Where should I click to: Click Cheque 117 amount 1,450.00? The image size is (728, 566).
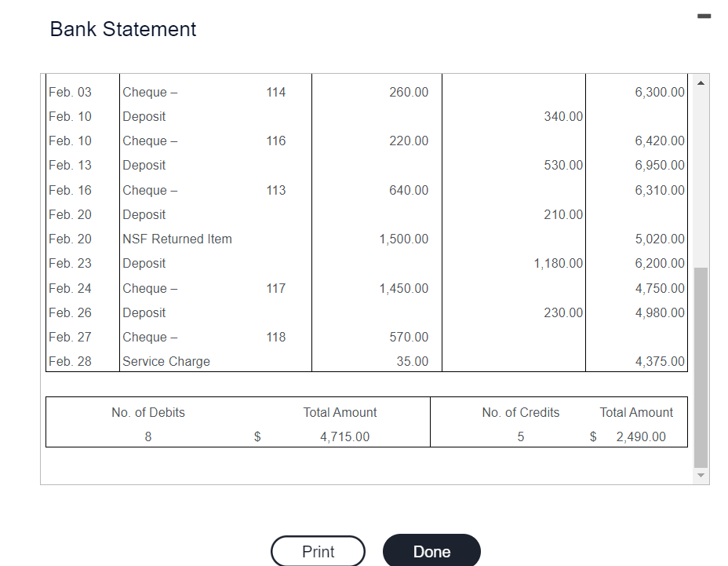pos(403,288)
